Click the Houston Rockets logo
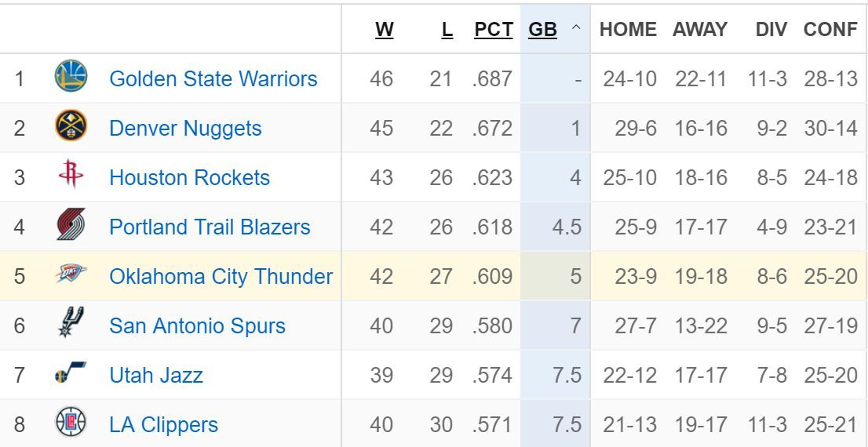Image resolution: width=868 pixels, height=447 pixels. (71, 177)
